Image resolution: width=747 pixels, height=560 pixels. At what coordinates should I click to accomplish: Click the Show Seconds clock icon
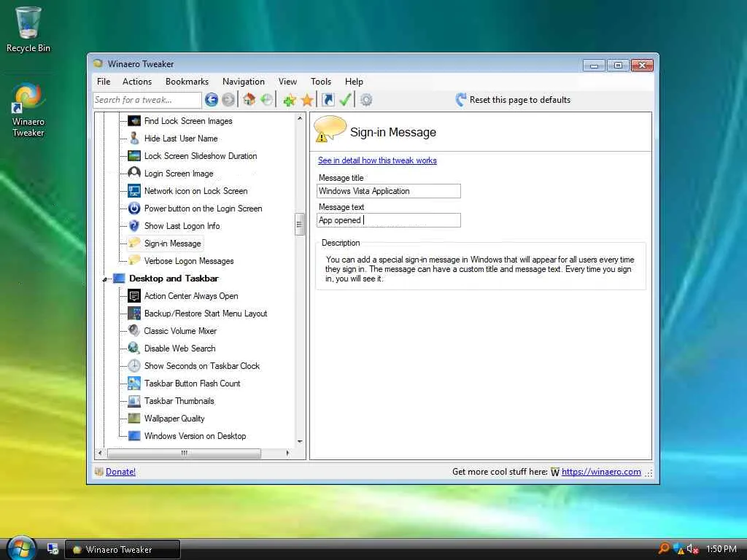tap(134, 366)
